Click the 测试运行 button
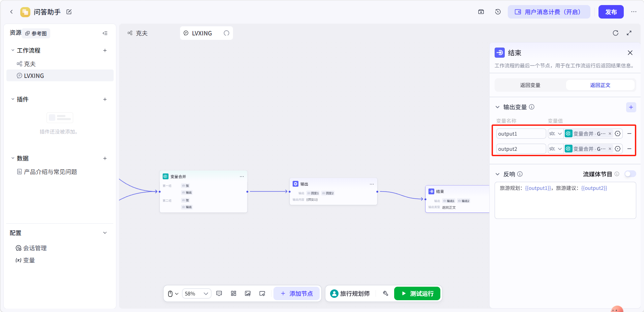 point(417,293)
